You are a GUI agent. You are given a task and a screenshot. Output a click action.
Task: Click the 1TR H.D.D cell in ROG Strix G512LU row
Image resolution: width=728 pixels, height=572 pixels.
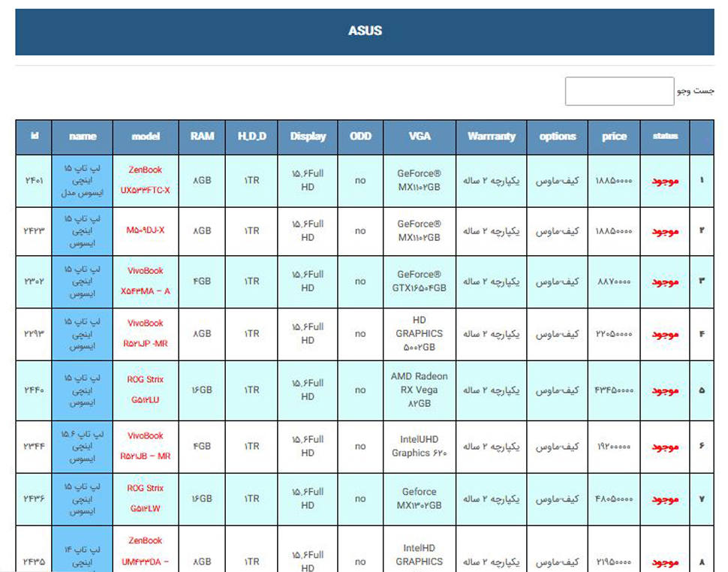coord(251,390)
